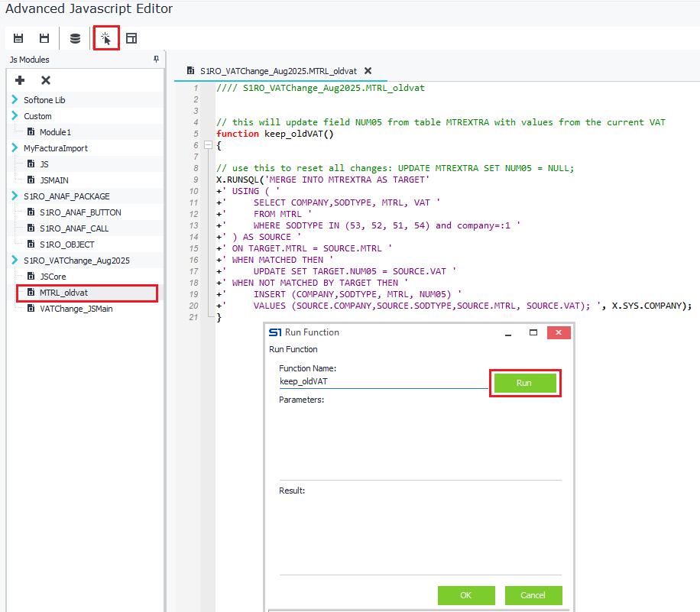Click inside the Result output area

click(420, 536)
